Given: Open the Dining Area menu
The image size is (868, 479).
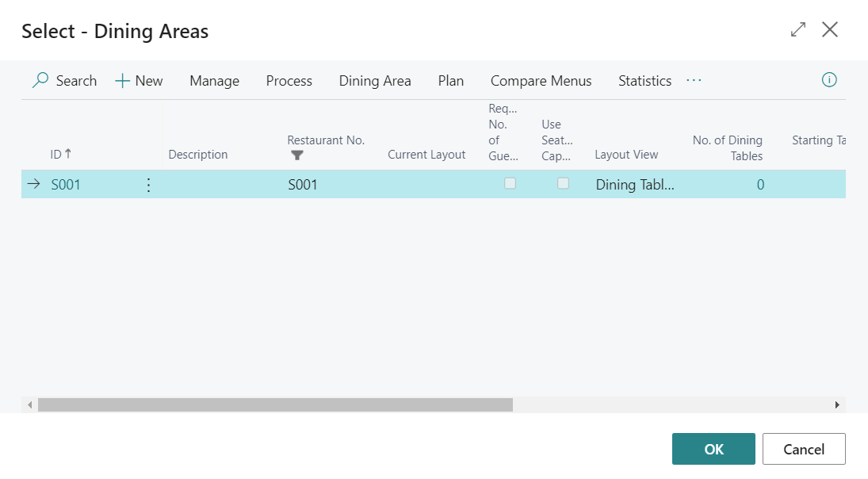Looking at the screenshot, I should pyautogui.click(x=375, y=81).
